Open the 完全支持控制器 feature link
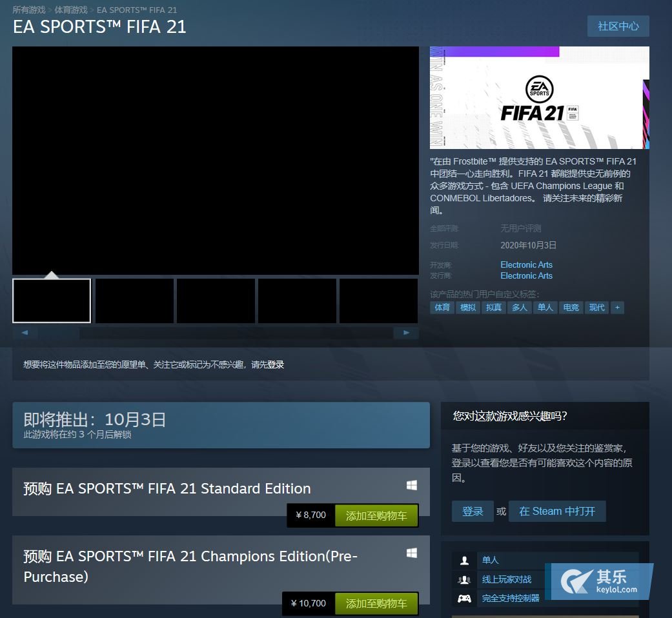 511,598
